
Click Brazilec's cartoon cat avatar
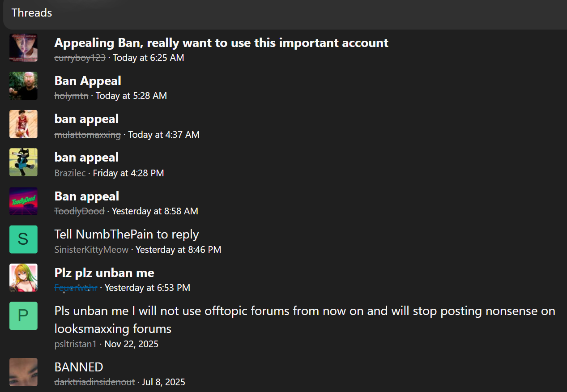pos(23,162)
